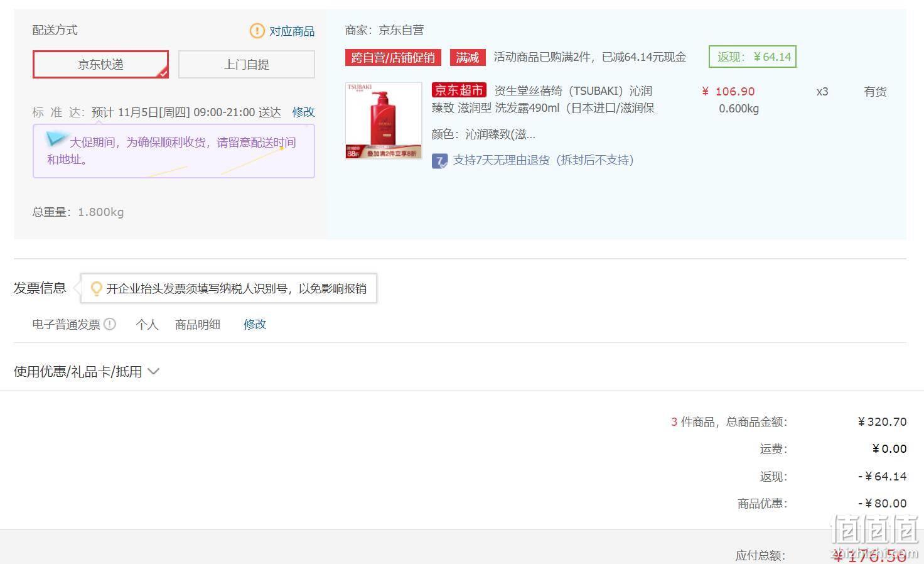Click 商品优惠 deduction -¥80.00

(x=883, y=504)
